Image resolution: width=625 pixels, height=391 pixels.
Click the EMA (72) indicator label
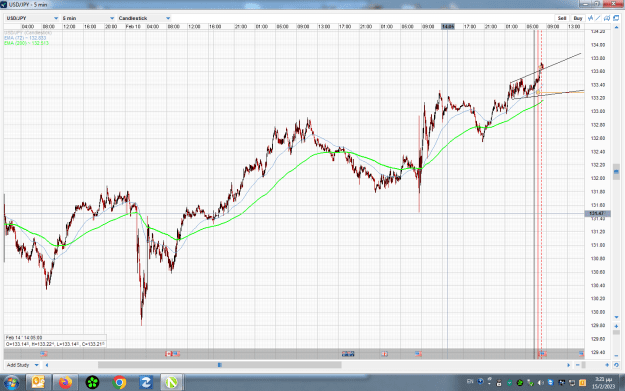pyautogui.click(x=25, y=38)
